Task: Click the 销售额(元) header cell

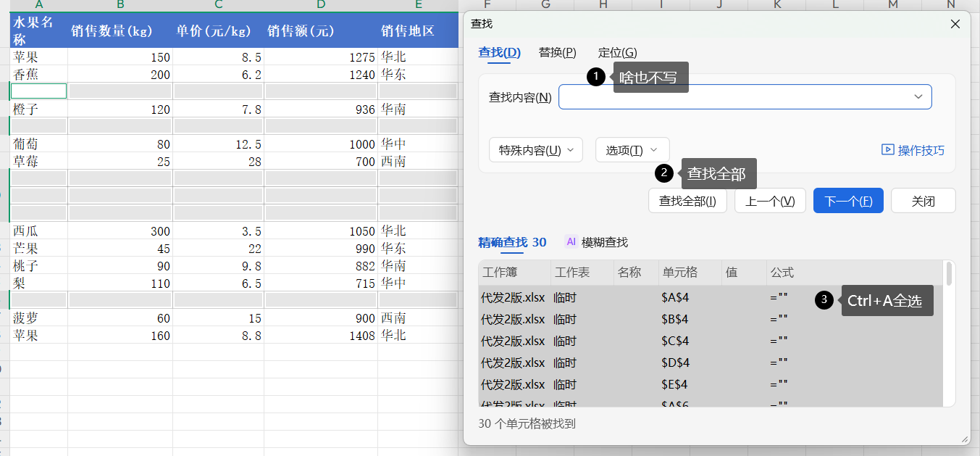Action: [x=321, y=30]
